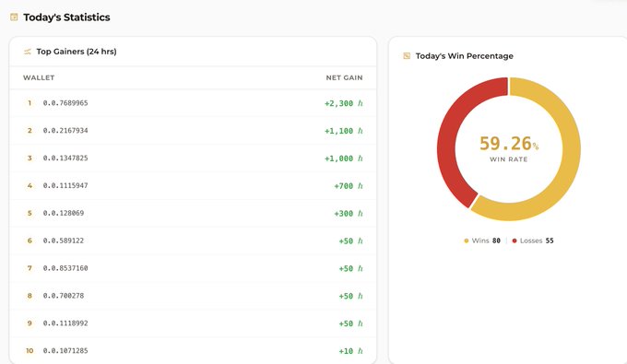Click the +1,100 net gain value
This screenshot has height=364, width=627.
[339, 131]
